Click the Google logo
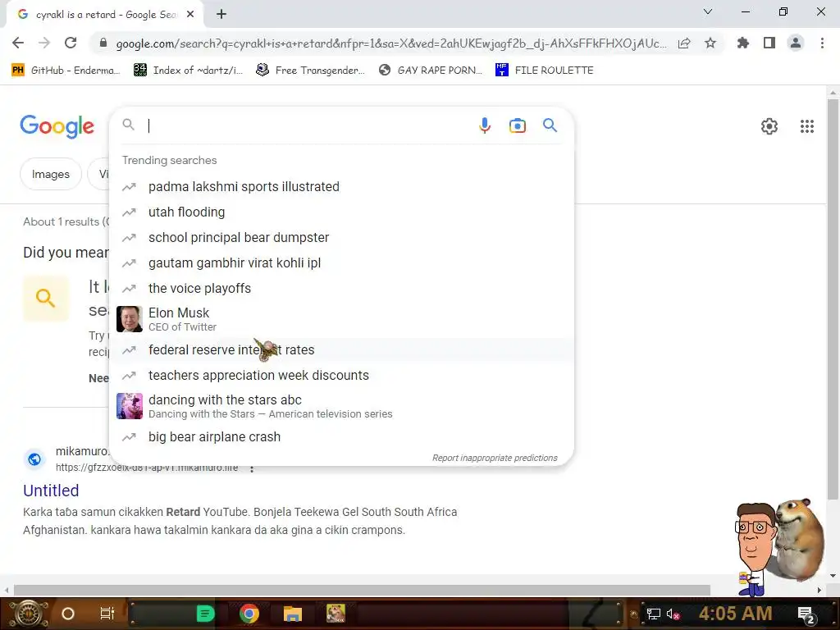The width and height of the screenshot is (840, 630). pos(57,126)
